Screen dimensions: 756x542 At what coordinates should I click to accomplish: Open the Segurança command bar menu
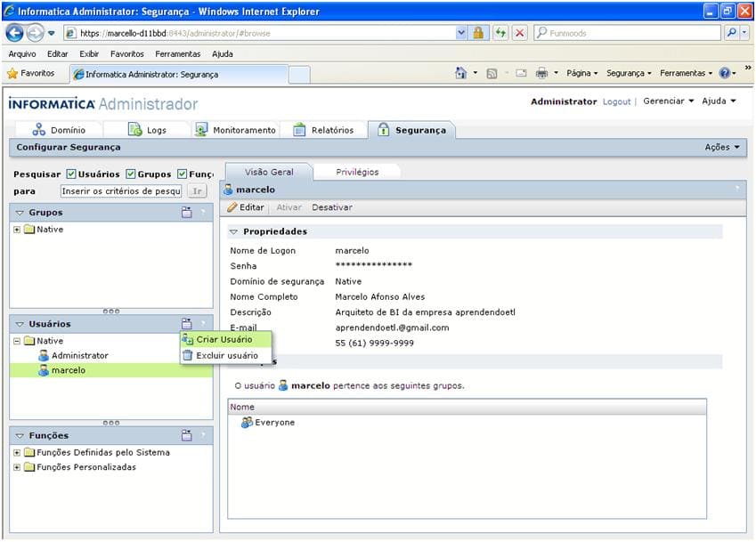(x=629, y=73)
